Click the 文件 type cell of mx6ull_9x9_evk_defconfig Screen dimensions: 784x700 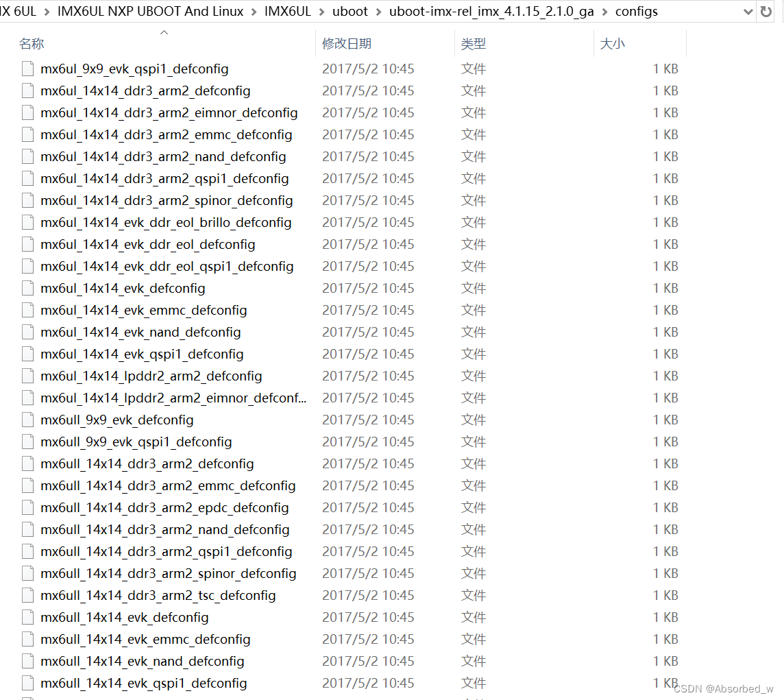click(473, 420)
